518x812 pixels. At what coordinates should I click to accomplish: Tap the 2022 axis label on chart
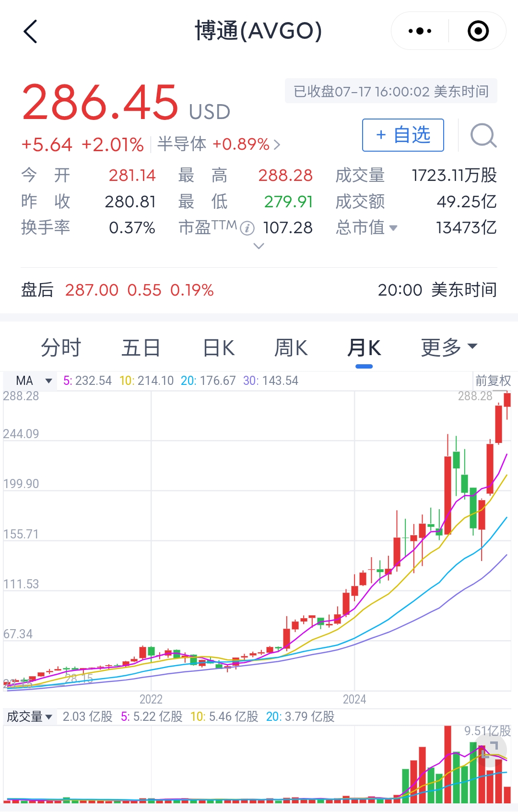click(151, 699)
